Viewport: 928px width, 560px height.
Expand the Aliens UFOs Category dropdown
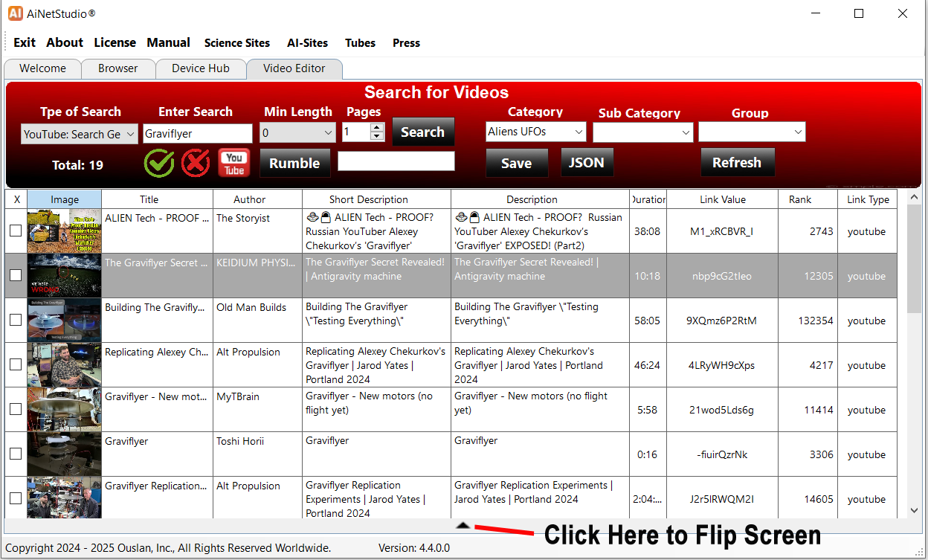(535, 132)
